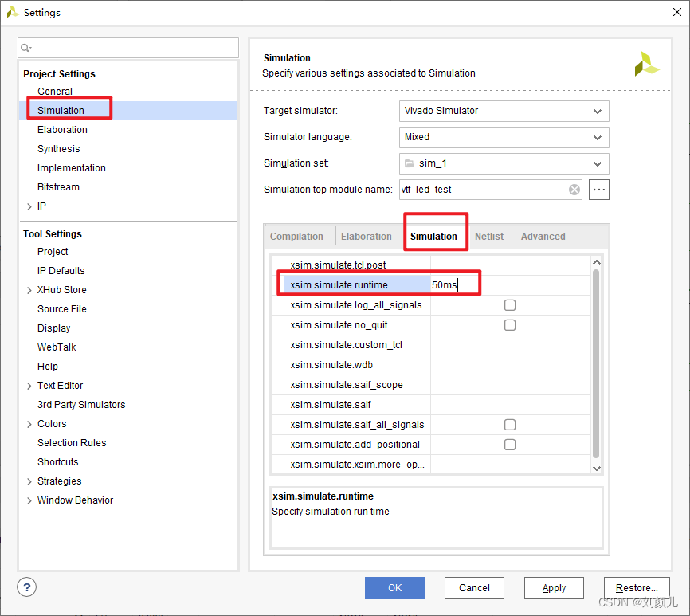
Task: Click the search magnifier icon in settings
Action: (x=25, y=48)
